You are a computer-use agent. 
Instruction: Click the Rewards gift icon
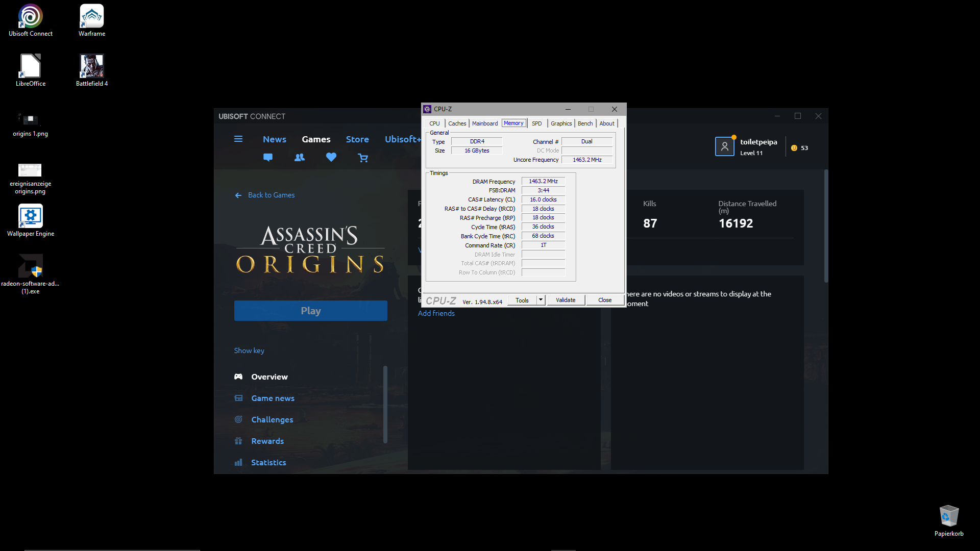pyautogui.click(x=238, y=441)
